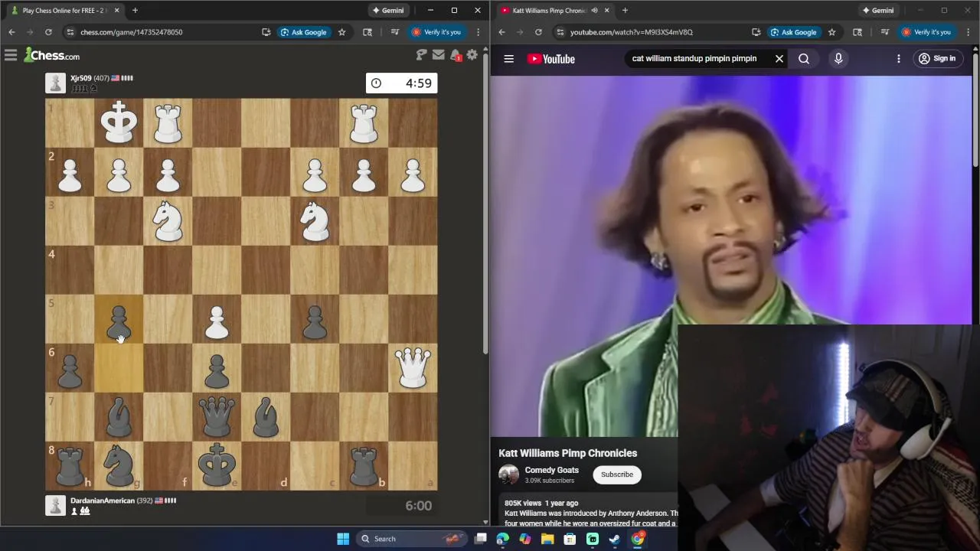The image size is (980, 551).
Task: Close the Play Chess Online tab
Action: [x=117, y=11]
